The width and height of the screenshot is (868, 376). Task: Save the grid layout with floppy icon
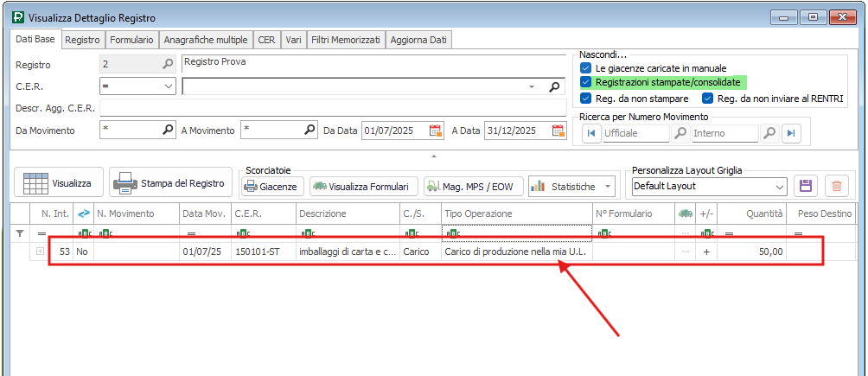806,186
